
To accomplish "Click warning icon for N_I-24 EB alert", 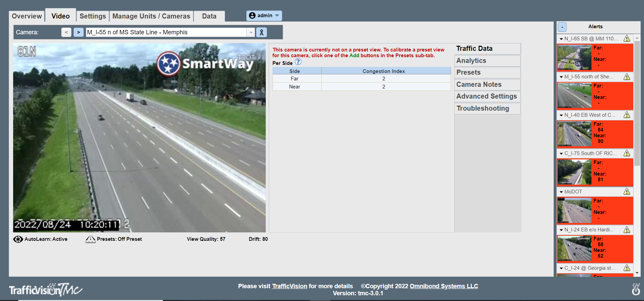I will point(627,230).
